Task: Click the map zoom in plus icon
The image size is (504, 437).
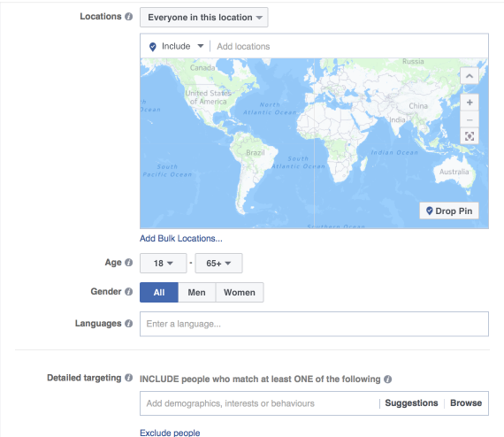Action: pos(470,103)
